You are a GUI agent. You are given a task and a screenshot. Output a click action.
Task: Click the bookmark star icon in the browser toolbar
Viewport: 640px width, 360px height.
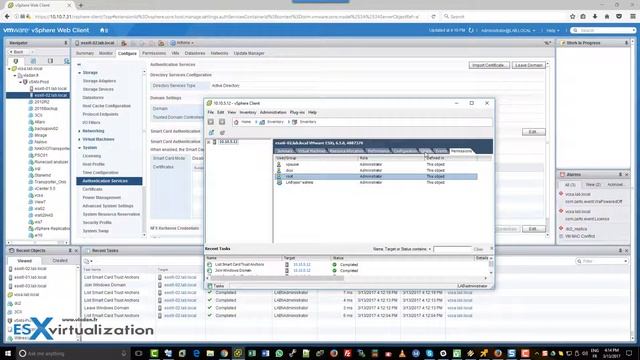tap(572, 17)
